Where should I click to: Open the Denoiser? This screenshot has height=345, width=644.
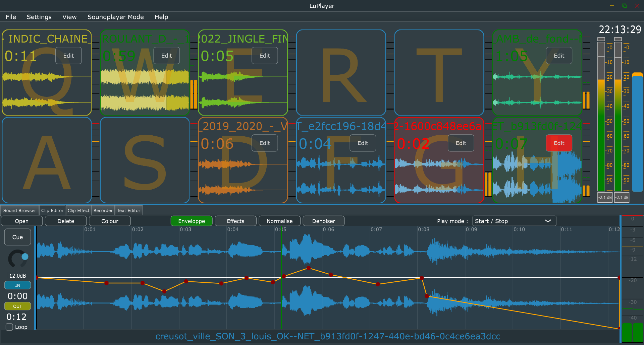[x=323, y=221]
